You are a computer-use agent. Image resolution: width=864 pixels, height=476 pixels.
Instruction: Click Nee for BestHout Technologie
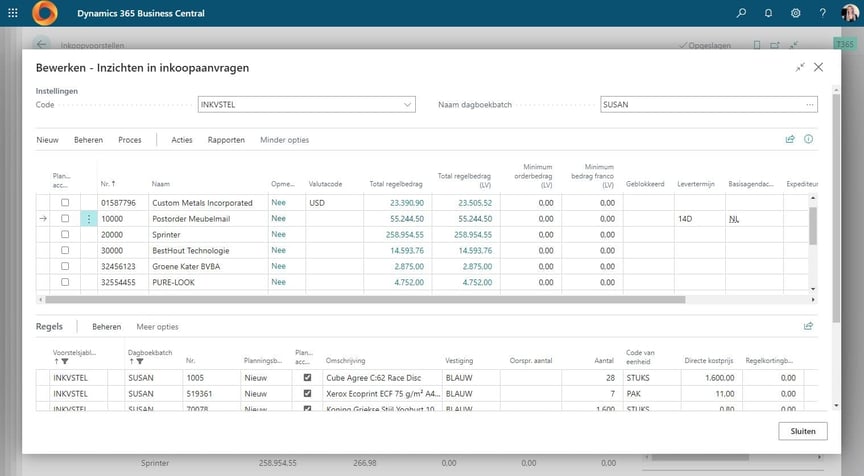[x=278, y=250]
